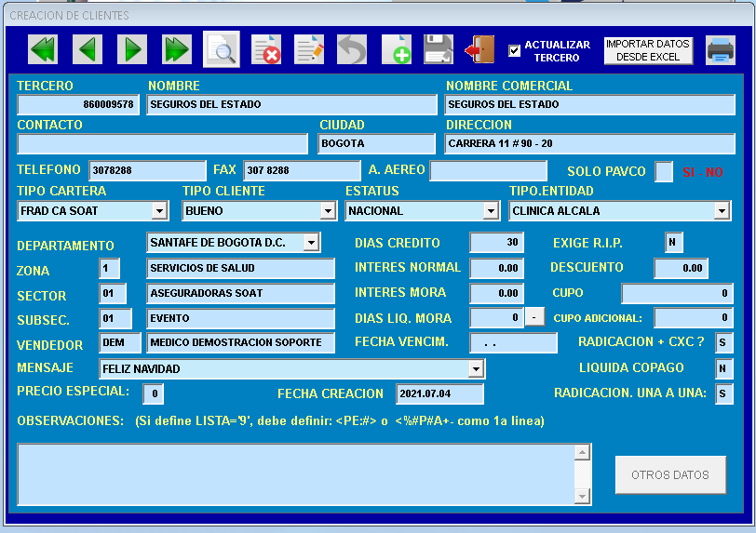Click the Sector code field
The height and width of the screenshot is (533, 756).
pos(113,293)
